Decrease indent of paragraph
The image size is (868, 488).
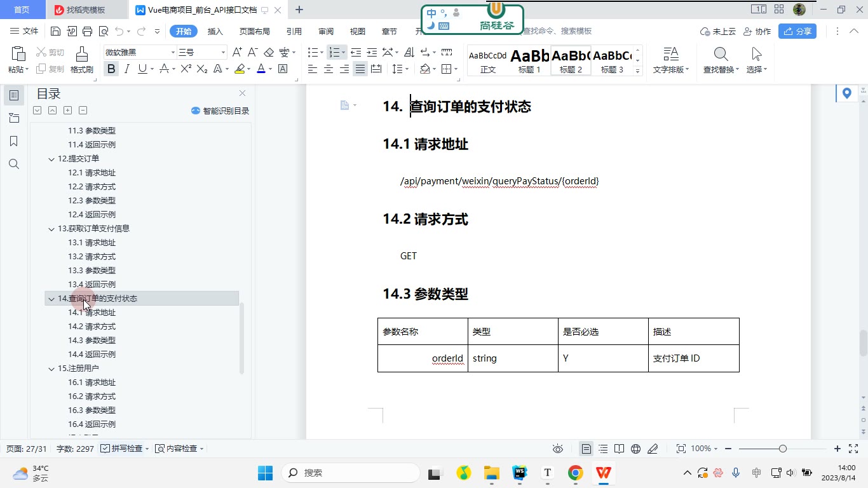(x=356, y=52)
